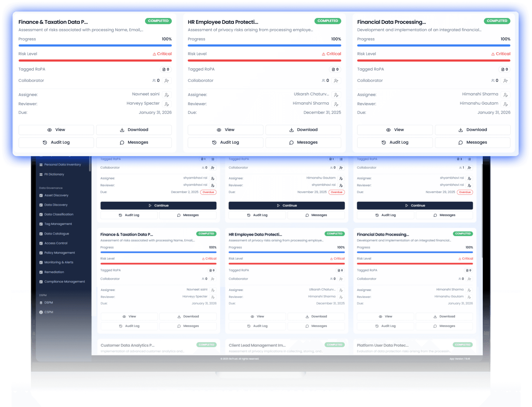Image resolution: width=532 pixels, height=407 pixels.
Task: Continue the overdue assessment
Action: click(x=159, y=205)
